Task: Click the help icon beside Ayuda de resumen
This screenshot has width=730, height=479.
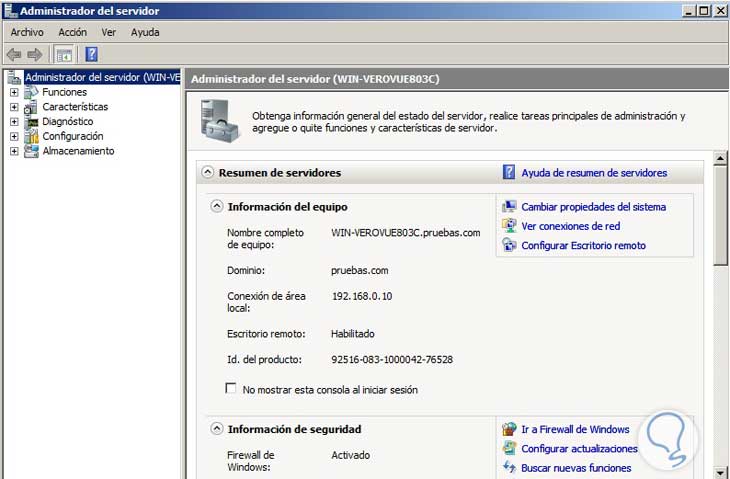Action: point(509,172)
